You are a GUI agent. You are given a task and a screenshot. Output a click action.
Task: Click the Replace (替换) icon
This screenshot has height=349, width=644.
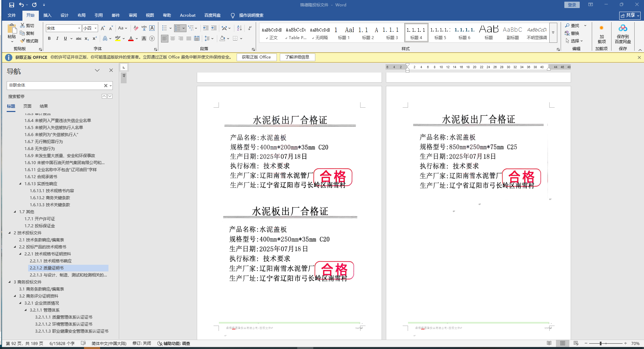(x=567, y=33)
